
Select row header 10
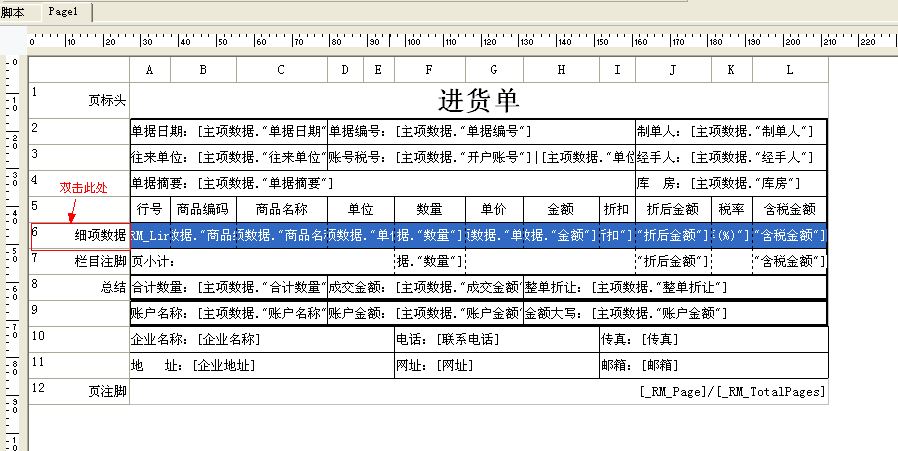pos(80,339)
